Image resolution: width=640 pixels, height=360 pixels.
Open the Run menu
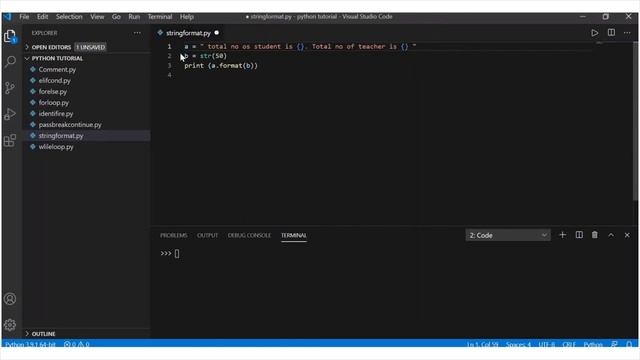click(134, 17)
